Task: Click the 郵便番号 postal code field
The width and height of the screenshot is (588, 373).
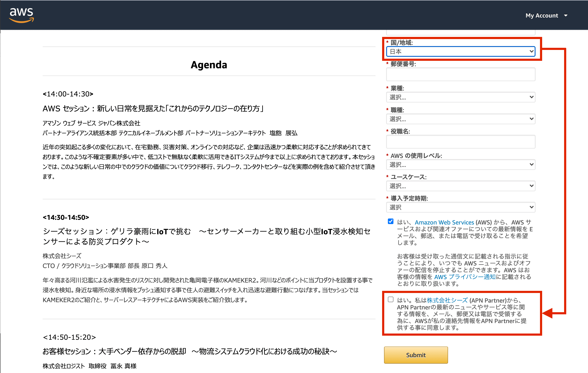Action: tap(460, 74)
